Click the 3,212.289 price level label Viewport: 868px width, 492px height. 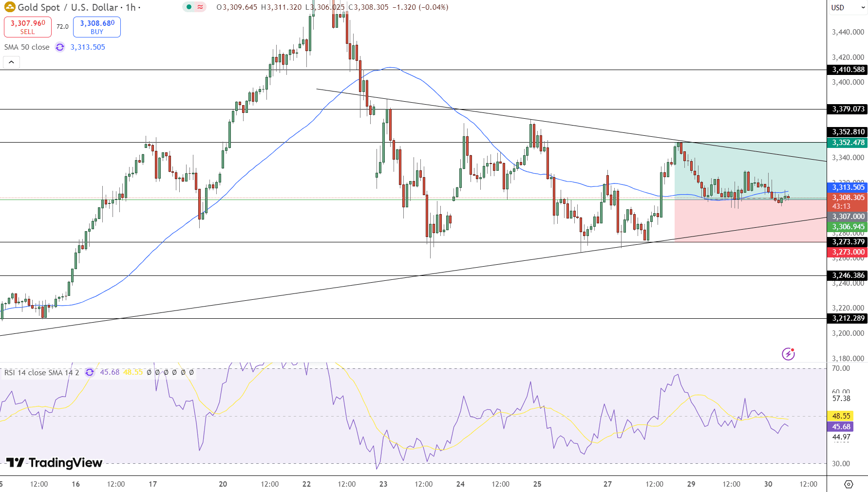coord(848,318)
